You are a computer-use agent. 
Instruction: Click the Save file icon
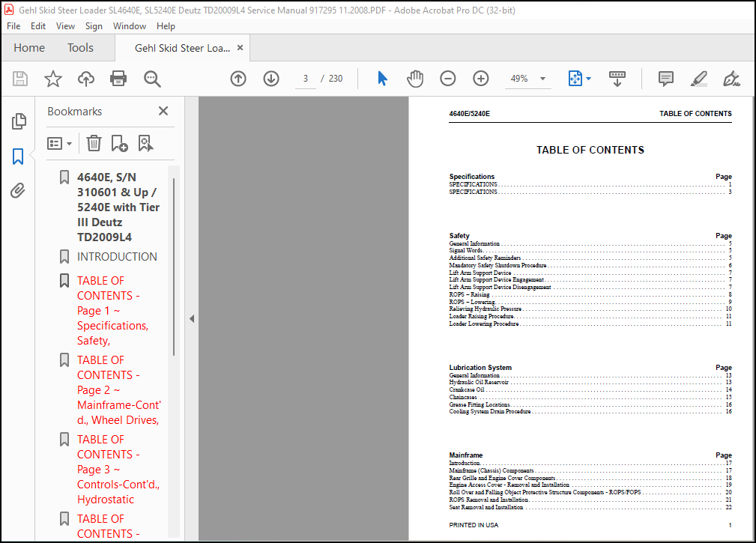[19, 79]
